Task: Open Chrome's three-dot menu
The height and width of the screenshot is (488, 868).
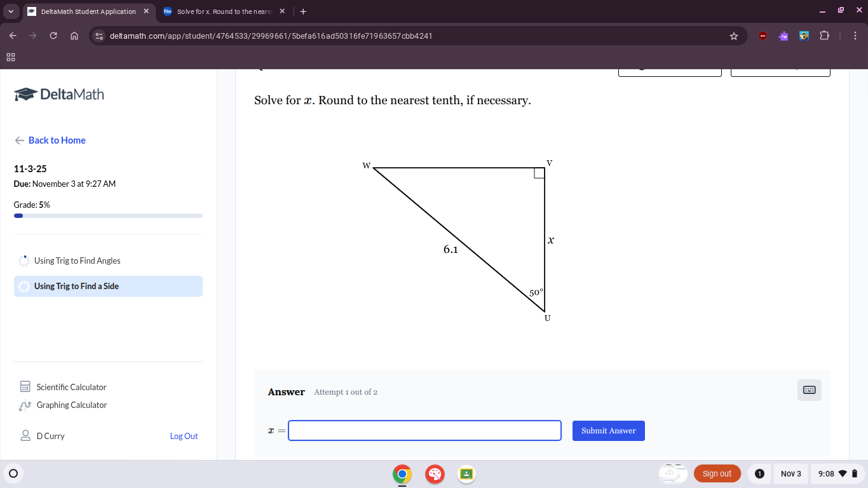Action: point(855,36)
